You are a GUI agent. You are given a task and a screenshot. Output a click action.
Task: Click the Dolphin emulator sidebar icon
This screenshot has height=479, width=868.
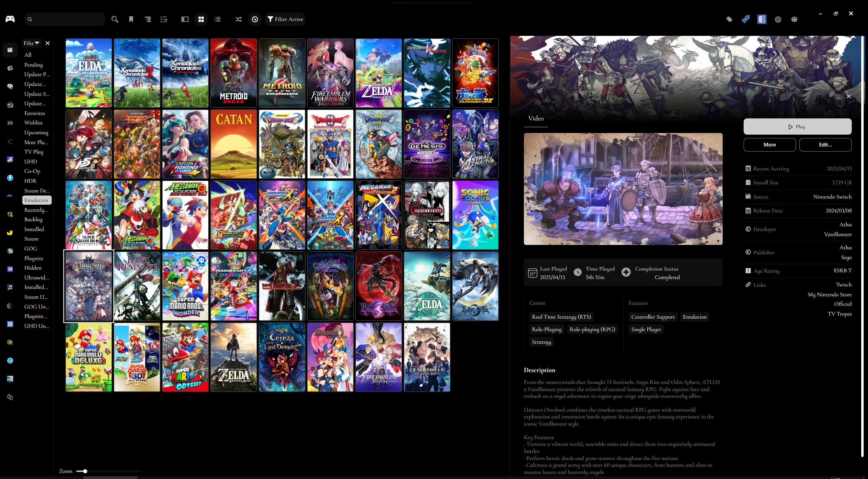tap(10, 196)
